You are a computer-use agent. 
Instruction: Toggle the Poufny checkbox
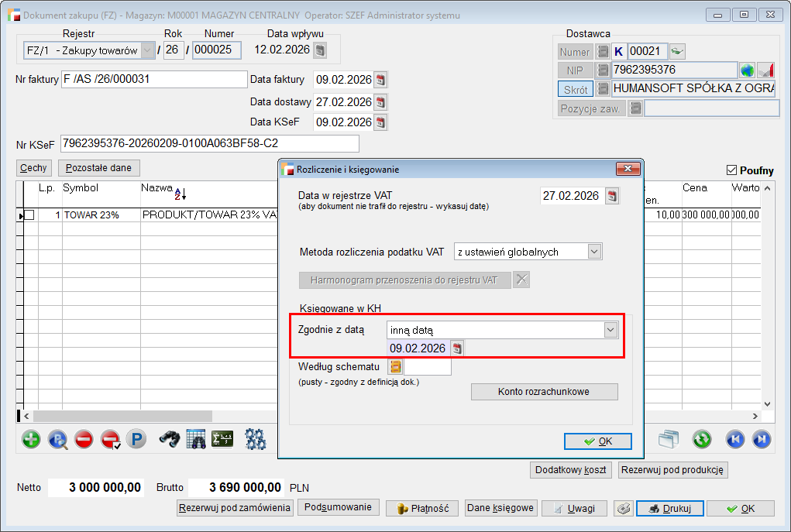pyautogui.click(x=731, y=170)
